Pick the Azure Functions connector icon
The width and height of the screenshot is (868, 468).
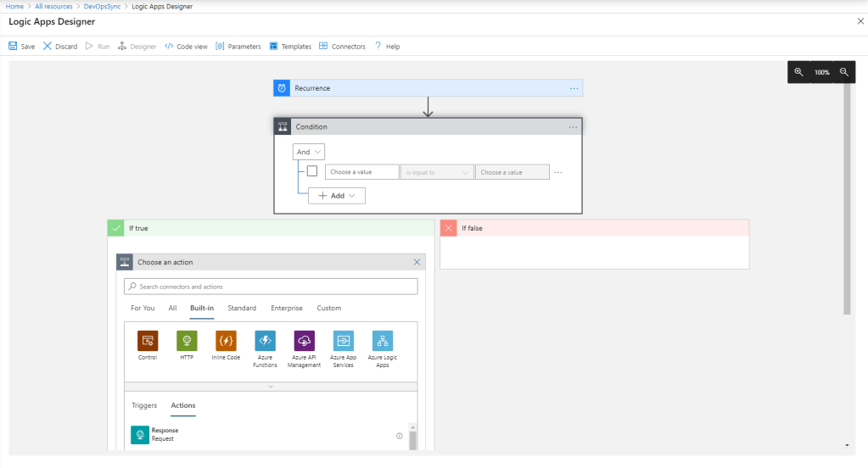(265, 341)
